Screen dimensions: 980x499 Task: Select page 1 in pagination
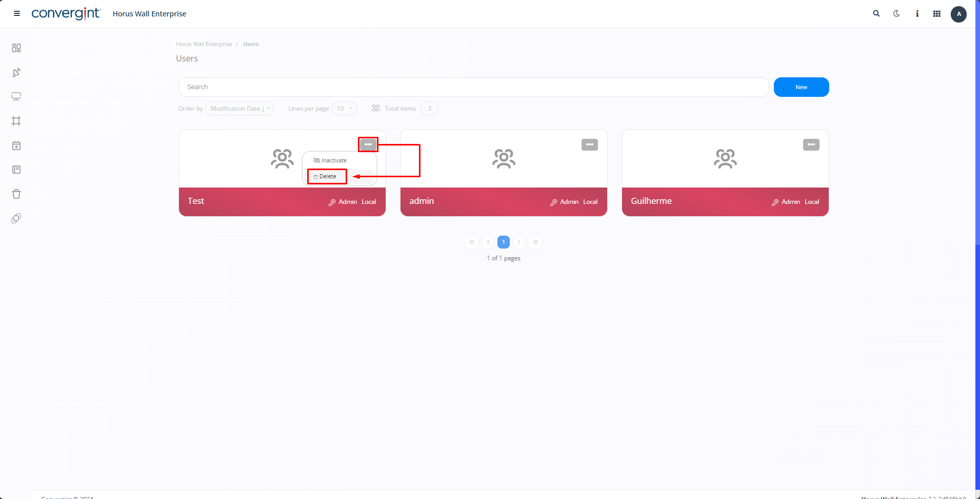[503, 242]
